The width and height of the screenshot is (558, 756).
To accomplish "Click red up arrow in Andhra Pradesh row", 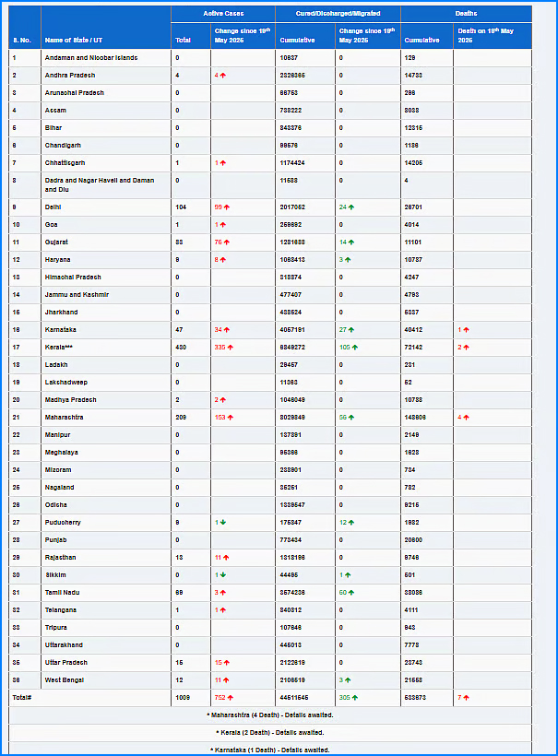I will [x=223, y=76].
